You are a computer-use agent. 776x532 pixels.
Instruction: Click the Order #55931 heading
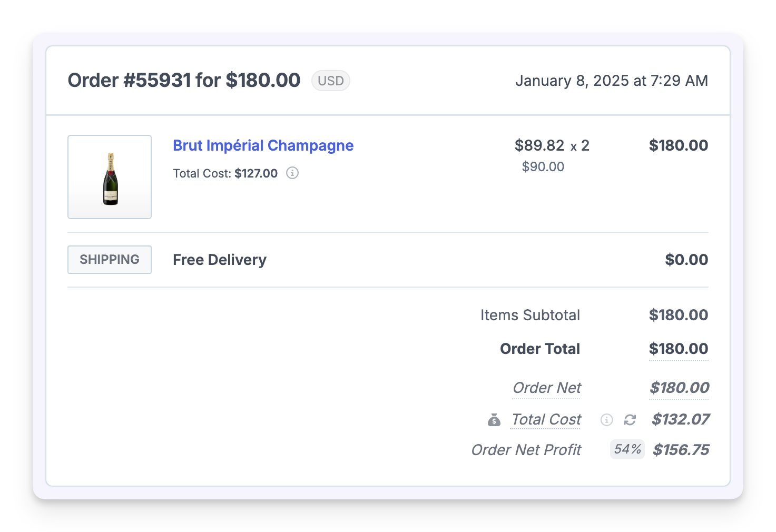pos(184,81)
